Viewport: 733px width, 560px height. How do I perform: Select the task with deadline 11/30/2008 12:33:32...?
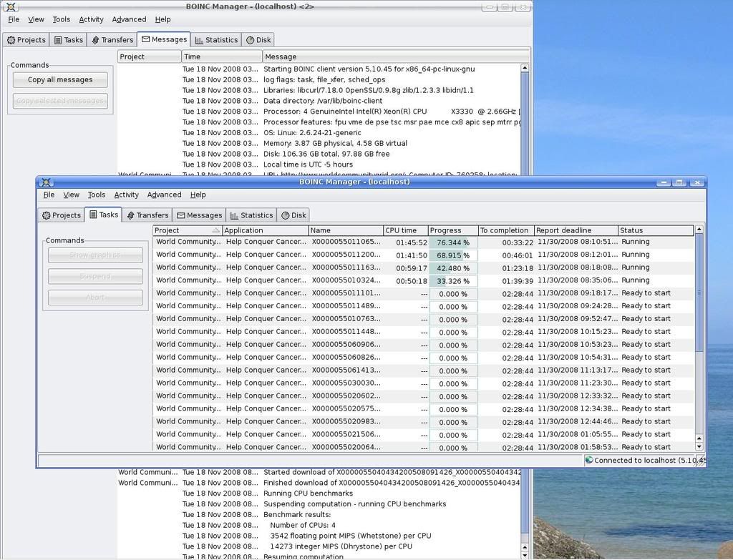[x=424, y=396]
